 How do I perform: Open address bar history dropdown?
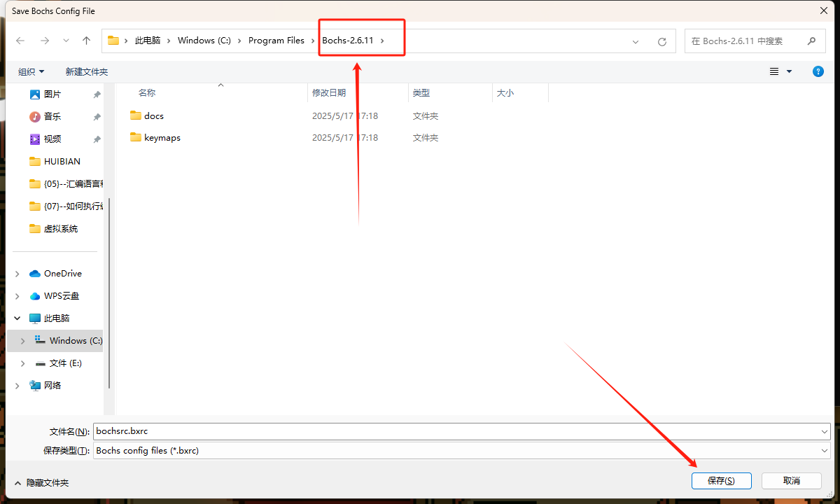(636, 41)
